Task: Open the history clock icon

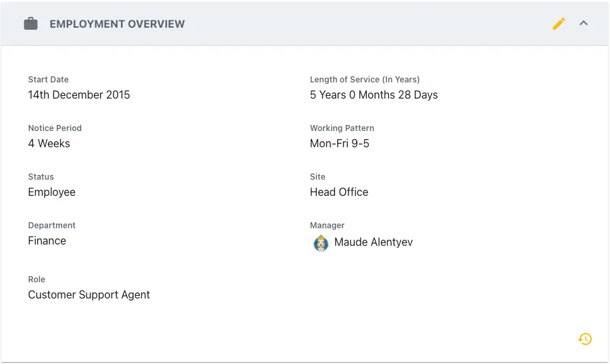Action: [585, 339]
